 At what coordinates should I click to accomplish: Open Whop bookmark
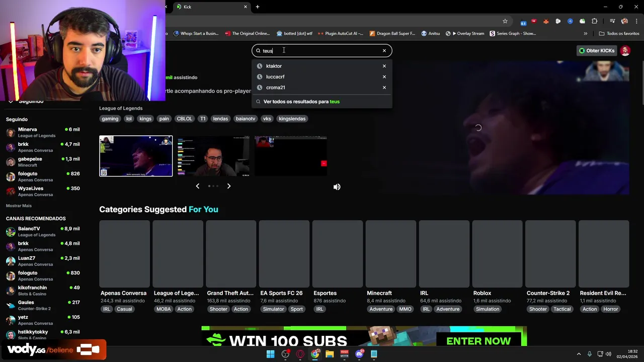pos(196,34)
